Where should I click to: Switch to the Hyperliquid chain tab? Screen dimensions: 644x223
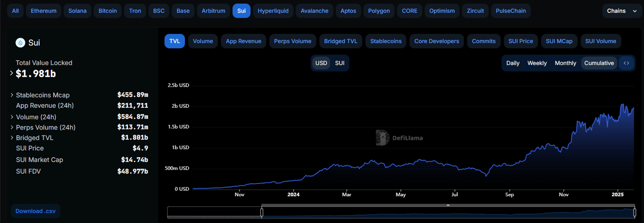click(273, 11)
